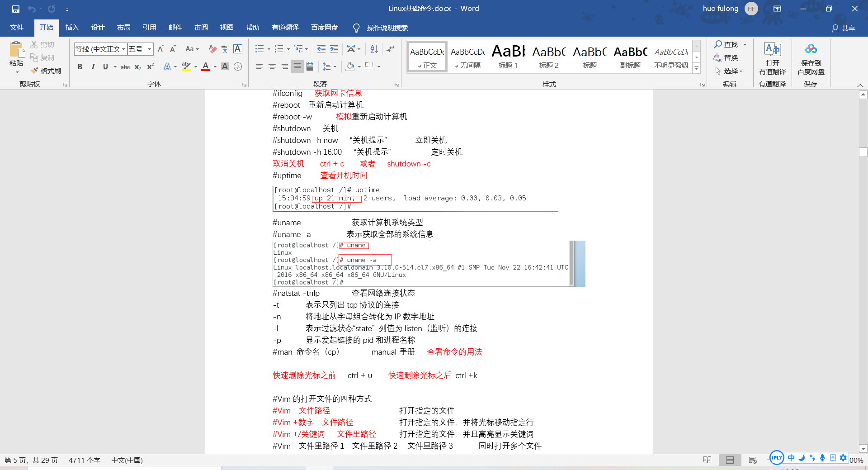This screenshot has width=868, height=470.
Task: Click the distributed alignment icon
Action: coord(310,66)
